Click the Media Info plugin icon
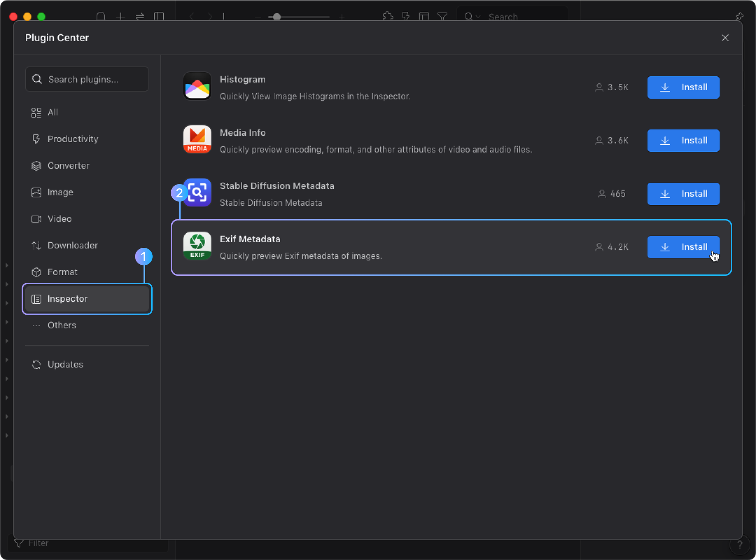 tap(198, 140)
